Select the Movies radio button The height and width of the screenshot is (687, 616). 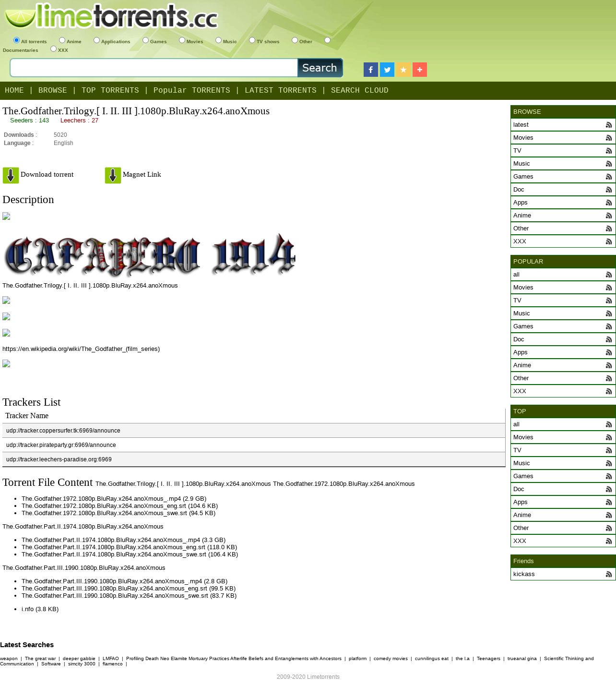[x=182, y=40]
